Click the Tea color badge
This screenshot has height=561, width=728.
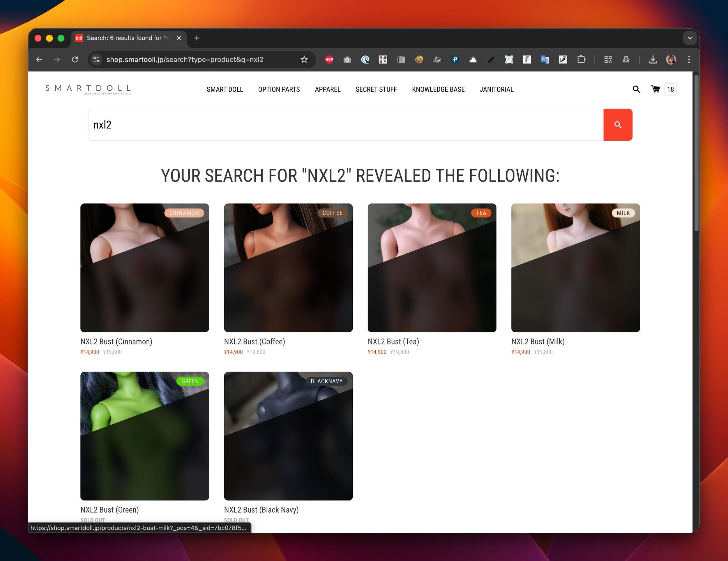pyautogui.click(x=481, y=213)
